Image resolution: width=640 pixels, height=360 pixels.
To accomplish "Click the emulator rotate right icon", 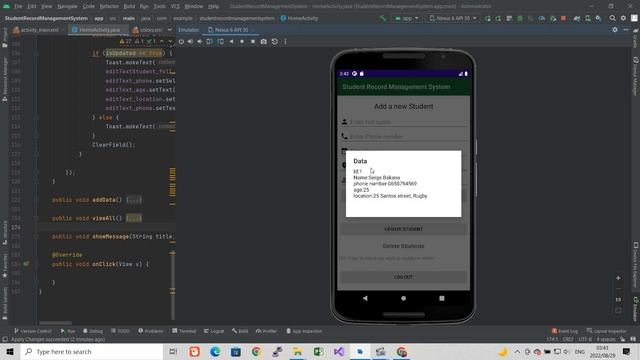I will coord(220,41).
